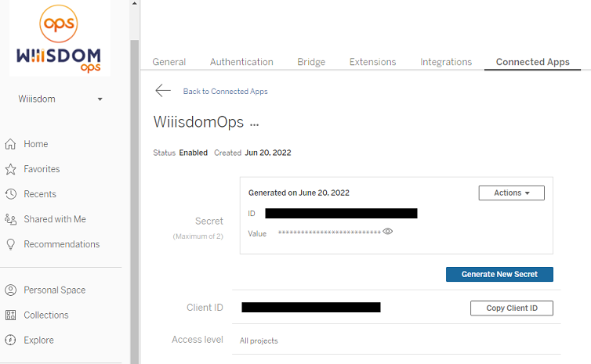Switch to the General tab

tap(169, 62)
